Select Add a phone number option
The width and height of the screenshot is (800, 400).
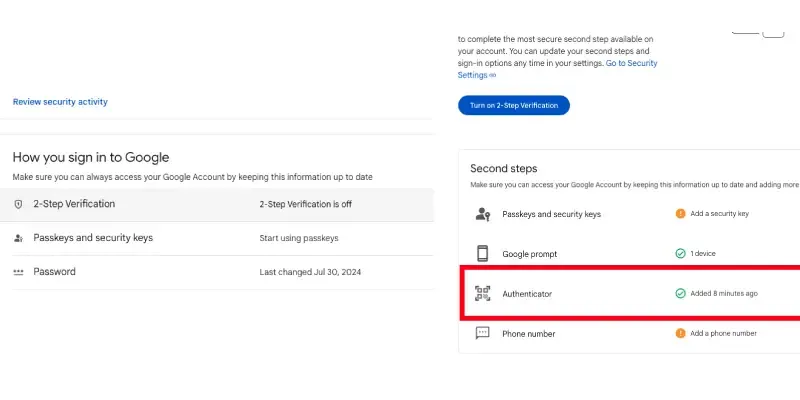click(723, 333)
